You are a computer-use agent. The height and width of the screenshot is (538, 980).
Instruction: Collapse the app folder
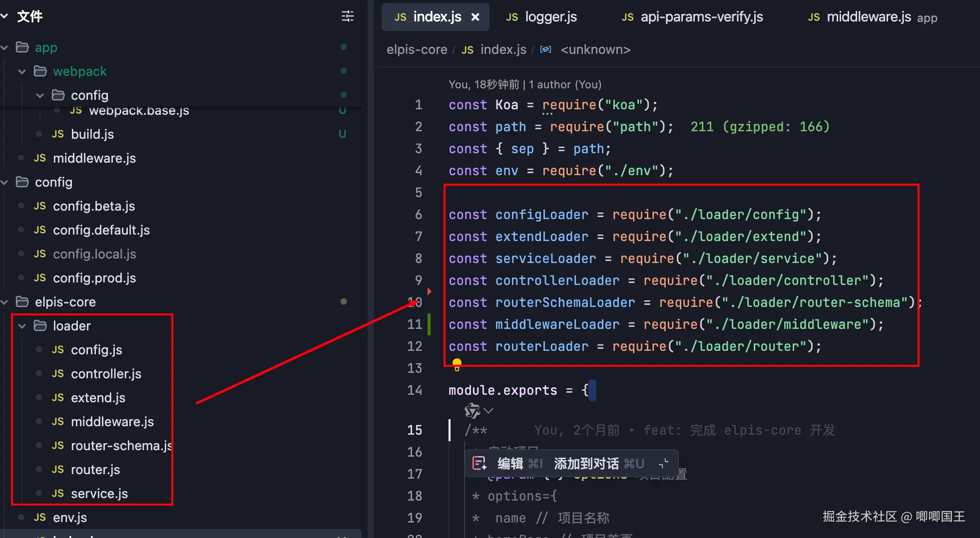coord(4,47)
